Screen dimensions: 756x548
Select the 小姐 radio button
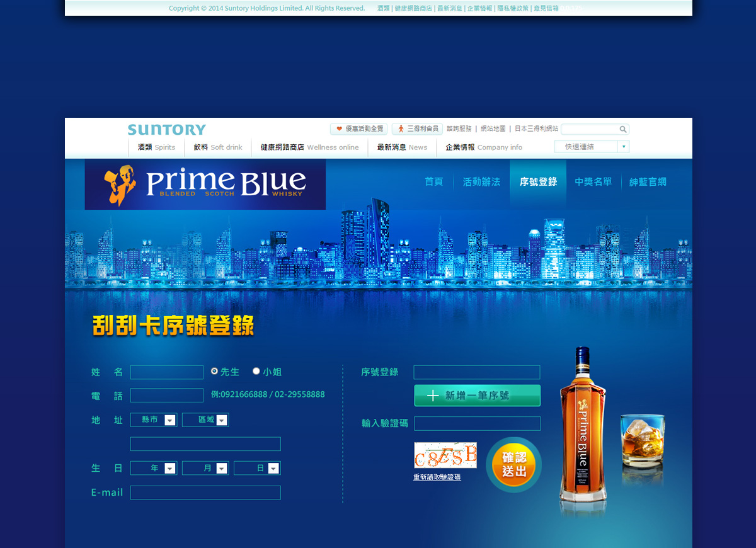point(256,372)
